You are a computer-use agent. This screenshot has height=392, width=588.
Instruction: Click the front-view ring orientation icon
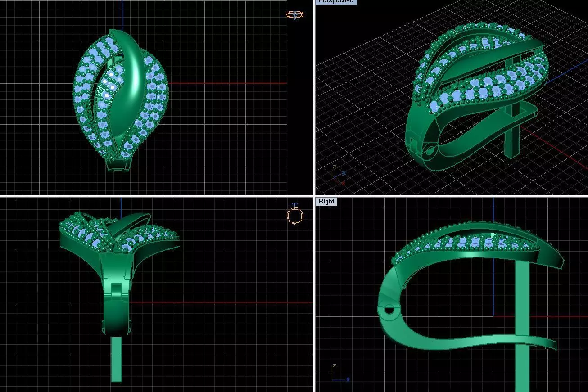pyautogui.click(x=295, y=214)
